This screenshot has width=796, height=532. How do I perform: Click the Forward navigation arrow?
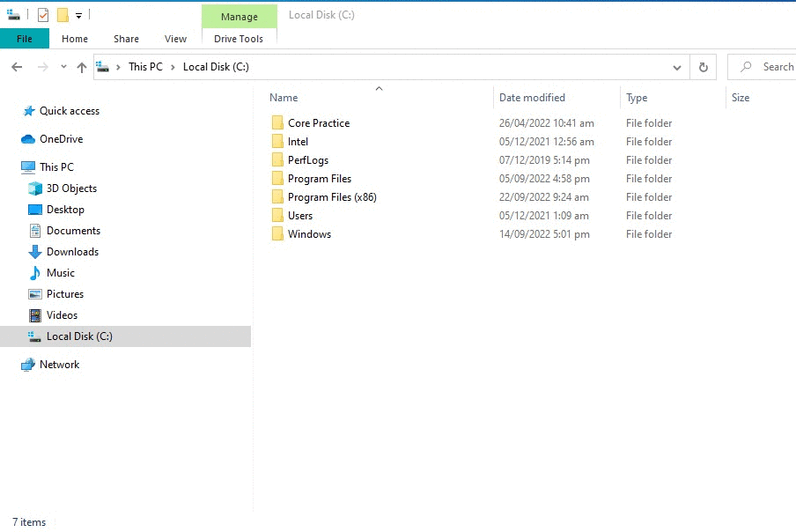[x=42, y=67]
